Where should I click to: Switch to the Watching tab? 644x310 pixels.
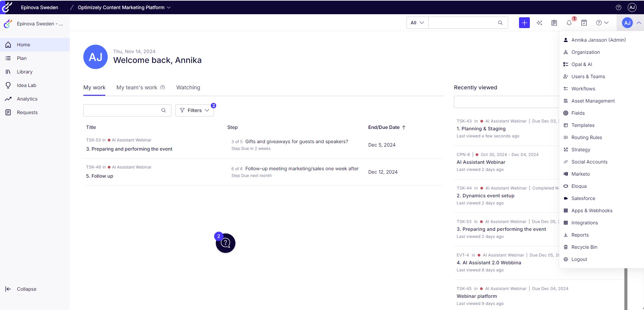188,87
